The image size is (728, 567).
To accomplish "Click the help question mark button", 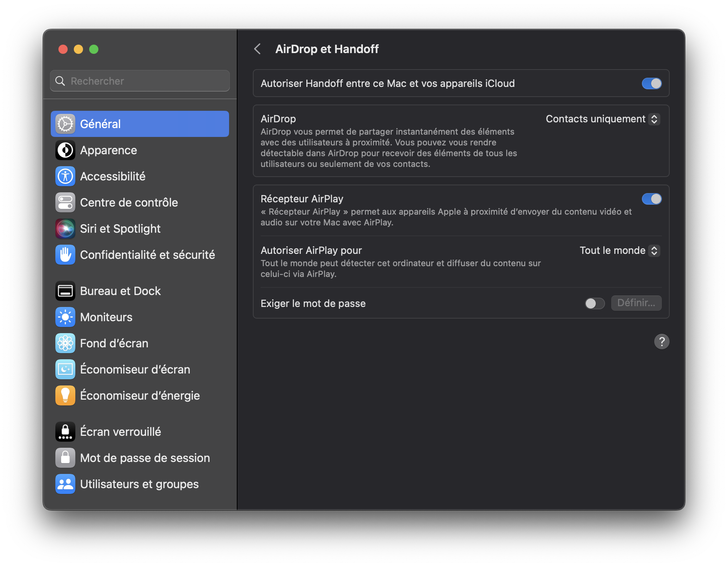I will (x=662, y=342).
